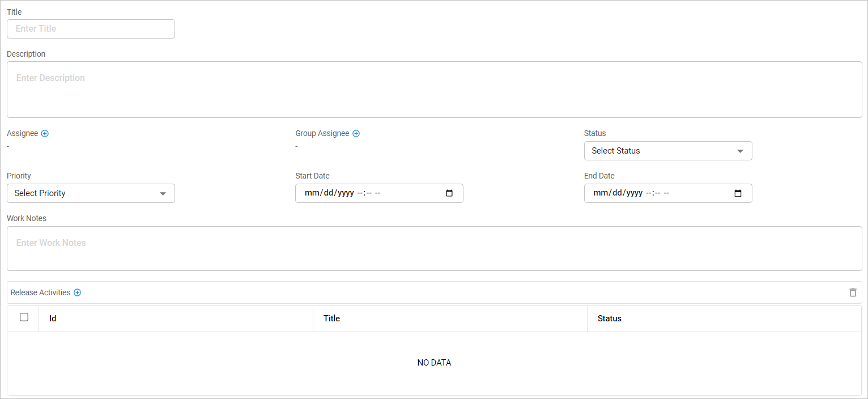Click the NO DATA empty table area
Screen dimensions: 868x399
point(434,363)
